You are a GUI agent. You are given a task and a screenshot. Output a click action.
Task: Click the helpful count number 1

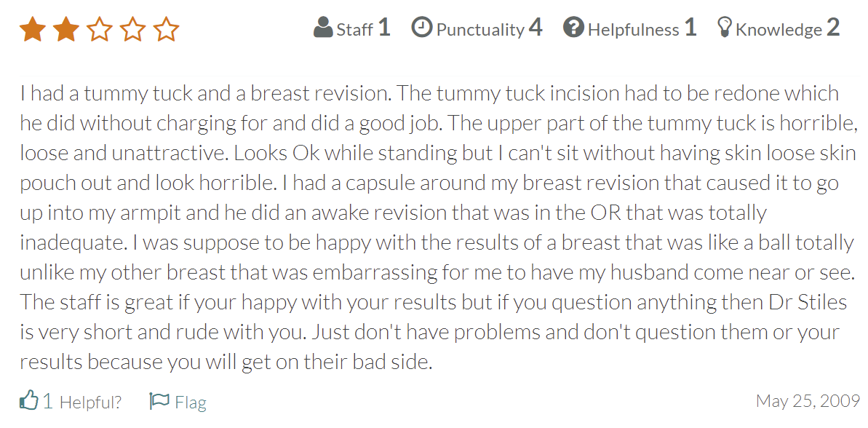tap(49, 401)
